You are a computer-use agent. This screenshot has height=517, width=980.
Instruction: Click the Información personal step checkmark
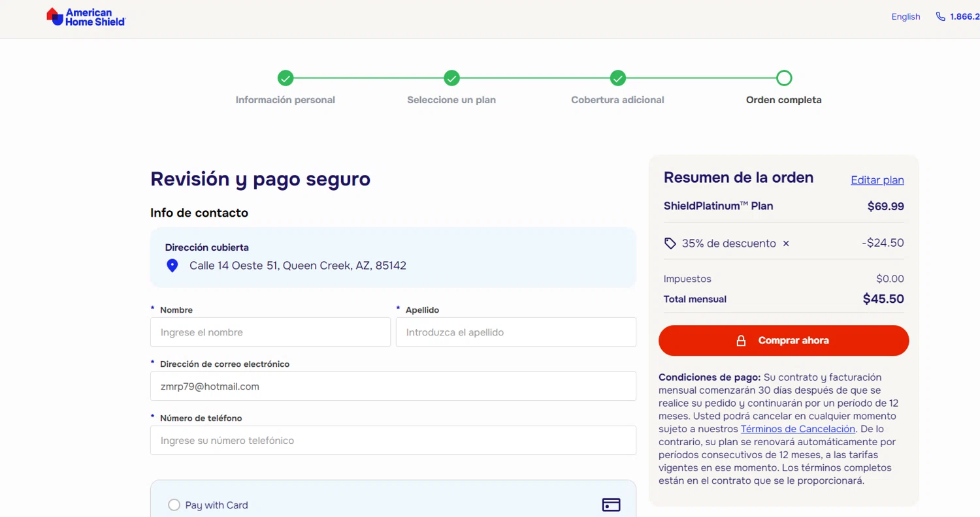point(286,78)
